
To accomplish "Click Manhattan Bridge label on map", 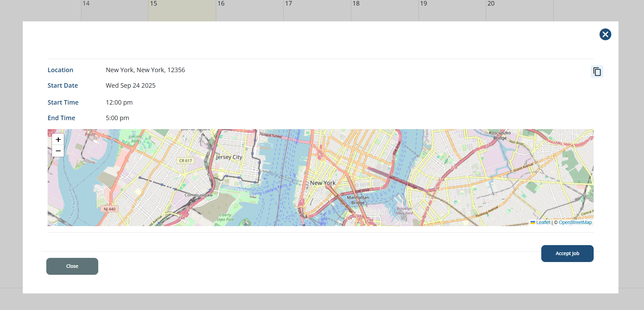I will tap(358, 200).
